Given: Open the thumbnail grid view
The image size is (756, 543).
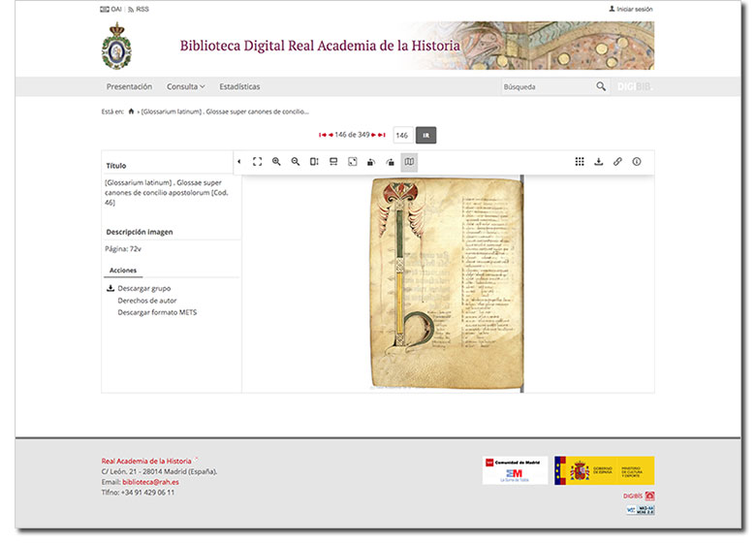Looking at the screenshot, I should (580, 162).
